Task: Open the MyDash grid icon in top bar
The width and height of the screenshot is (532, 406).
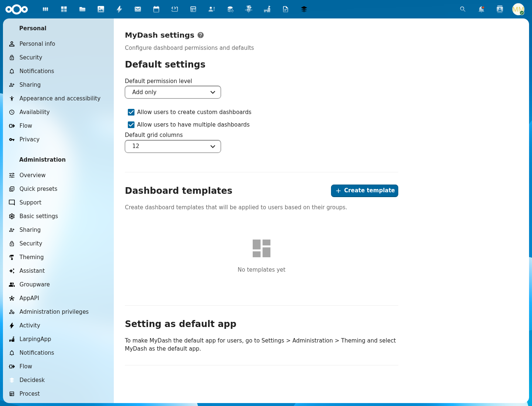Action: 64,9
